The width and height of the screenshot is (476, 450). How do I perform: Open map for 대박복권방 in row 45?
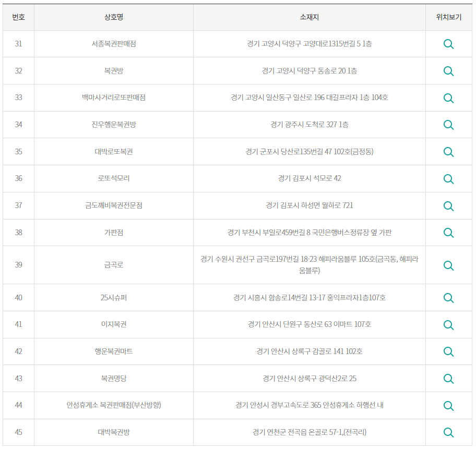(x=448, y=432)
